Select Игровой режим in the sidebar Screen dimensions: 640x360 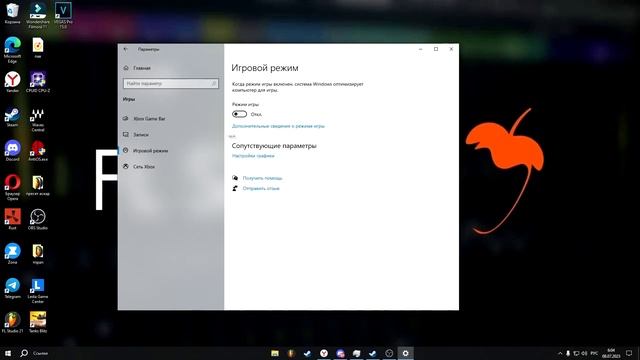coord(150,151)
